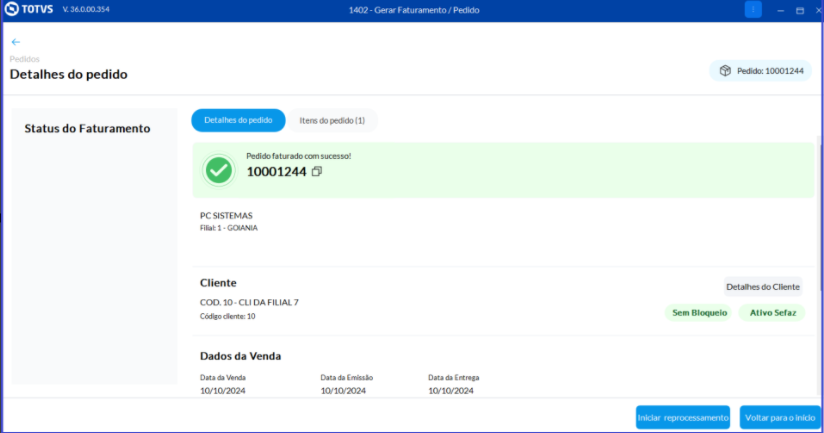Maximize the TOTVS window
Screen dimensions: 824x433
point(800,10)
